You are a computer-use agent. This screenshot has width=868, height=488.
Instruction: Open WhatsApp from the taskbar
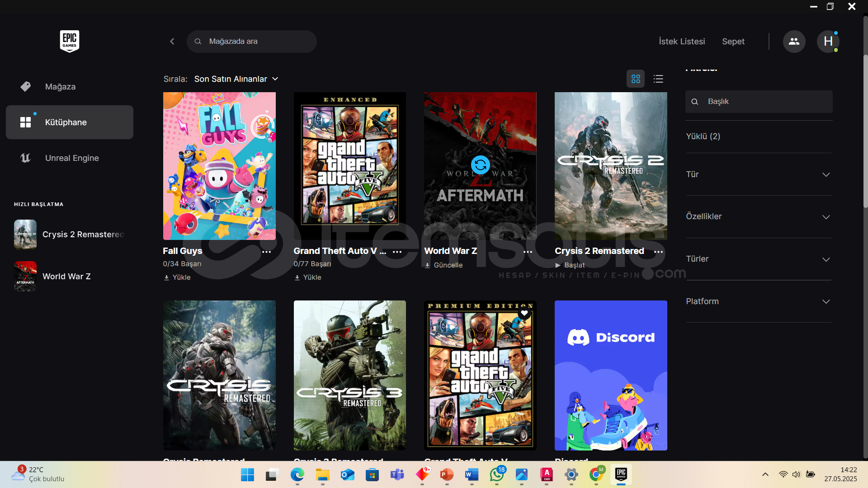497,474
